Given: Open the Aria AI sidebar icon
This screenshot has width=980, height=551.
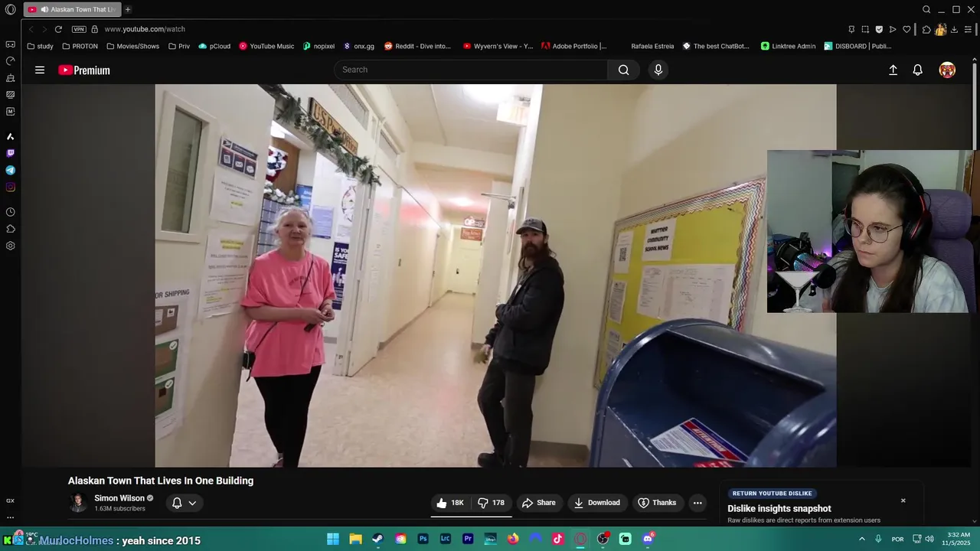Looking at the screenshot, I should (x=10, y=136).
